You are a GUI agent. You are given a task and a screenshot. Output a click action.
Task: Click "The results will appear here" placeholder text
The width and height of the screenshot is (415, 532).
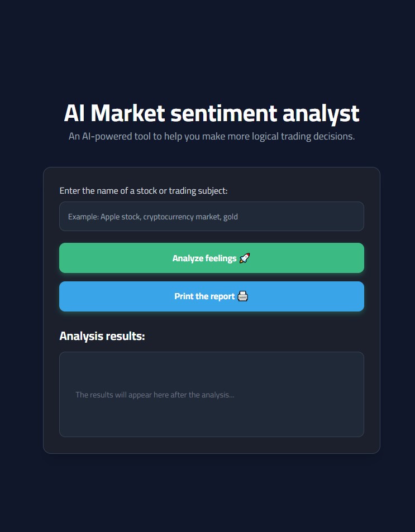(x=155, y=395)
